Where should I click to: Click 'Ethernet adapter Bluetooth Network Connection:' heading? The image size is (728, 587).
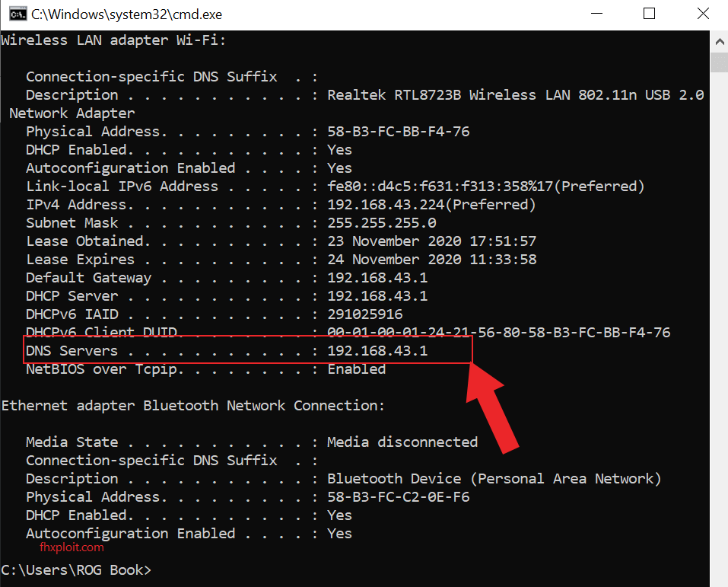click(193, 406)
